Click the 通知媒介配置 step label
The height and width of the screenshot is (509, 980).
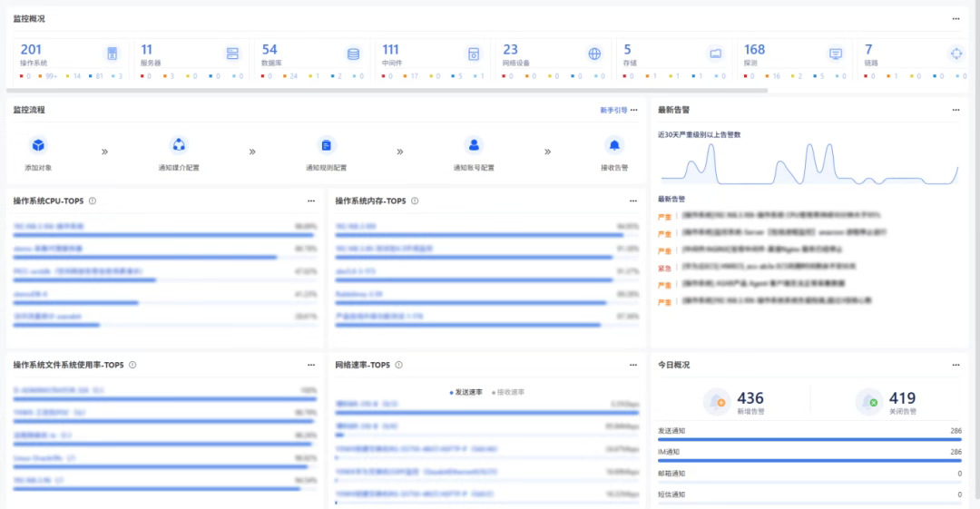click(179, 168)
